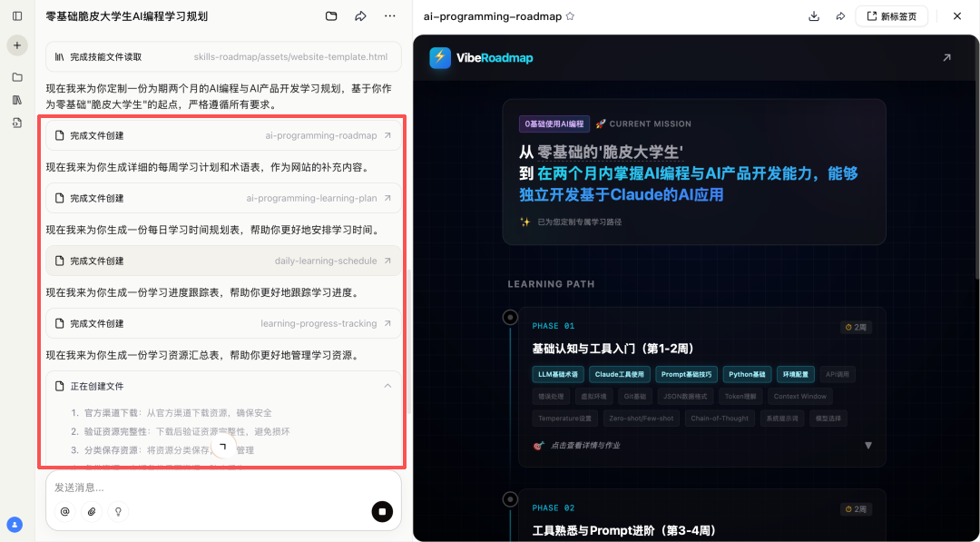Open daily-learning-schedule file card
Image resolution: width=980 pixels, height=542 pixels.
224,261
